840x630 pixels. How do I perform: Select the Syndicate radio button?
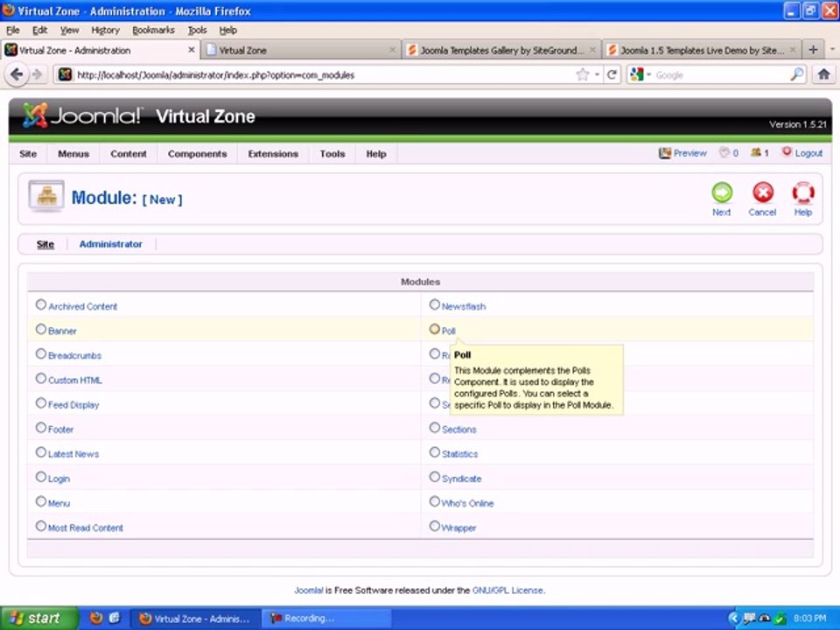point(435,478)
